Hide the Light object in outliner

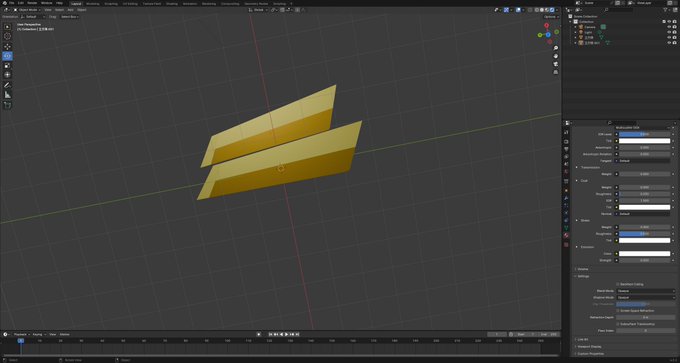[x=669, y=32]
